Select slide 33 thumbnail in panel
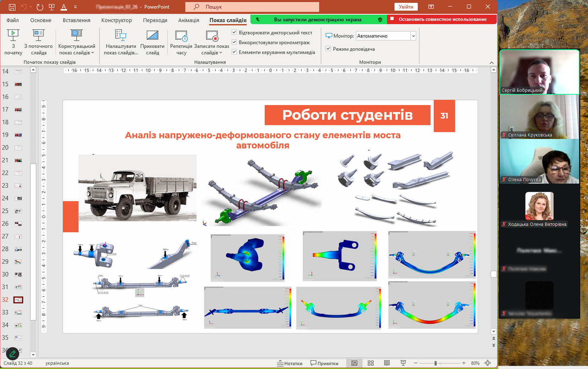Viewport: 588px width, 369px height. (x=18, y=312)
